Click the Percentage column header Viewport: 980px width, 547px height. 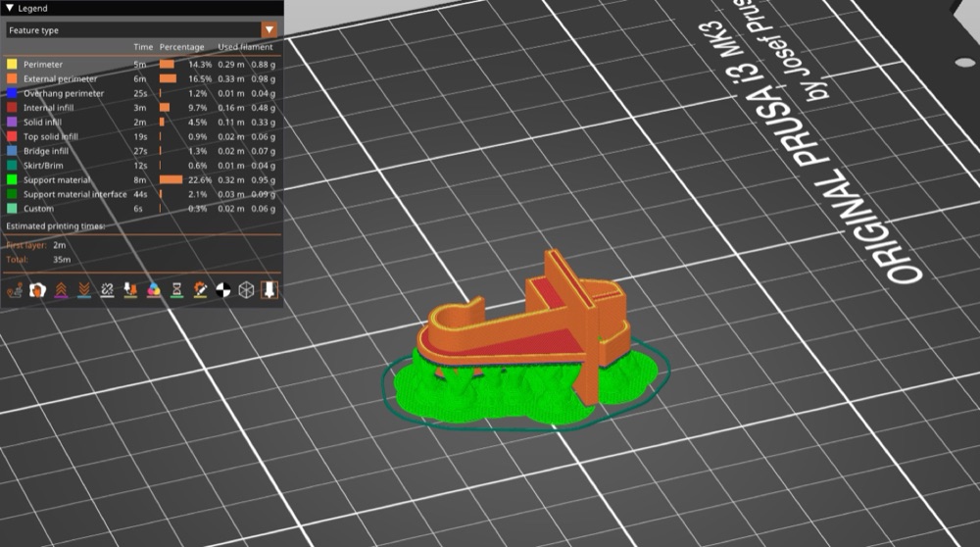(182, 47)
